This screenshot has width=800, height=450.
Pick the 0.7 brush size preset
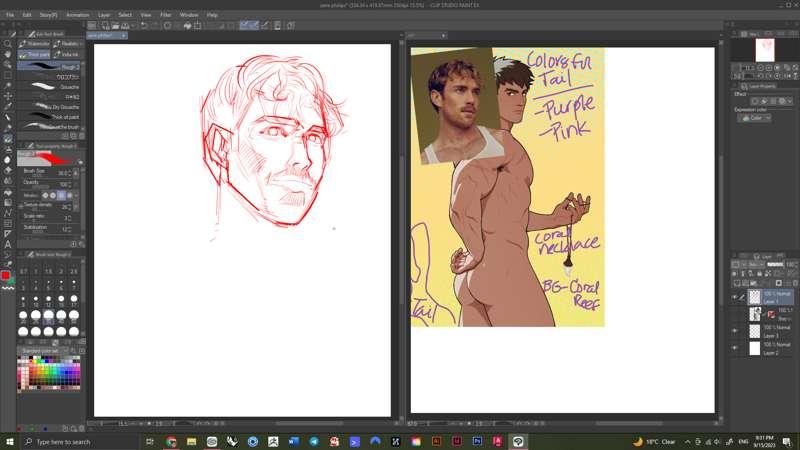coord(23,271)
